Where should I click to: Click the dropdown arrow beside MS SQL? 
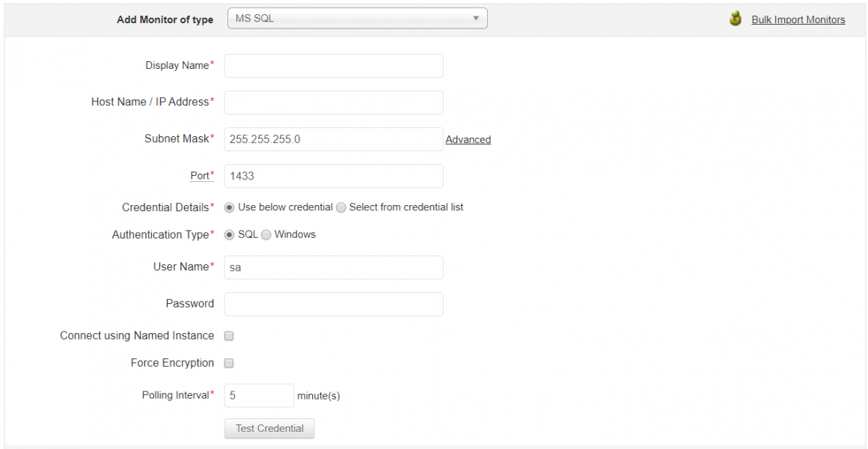coord(476,19)
